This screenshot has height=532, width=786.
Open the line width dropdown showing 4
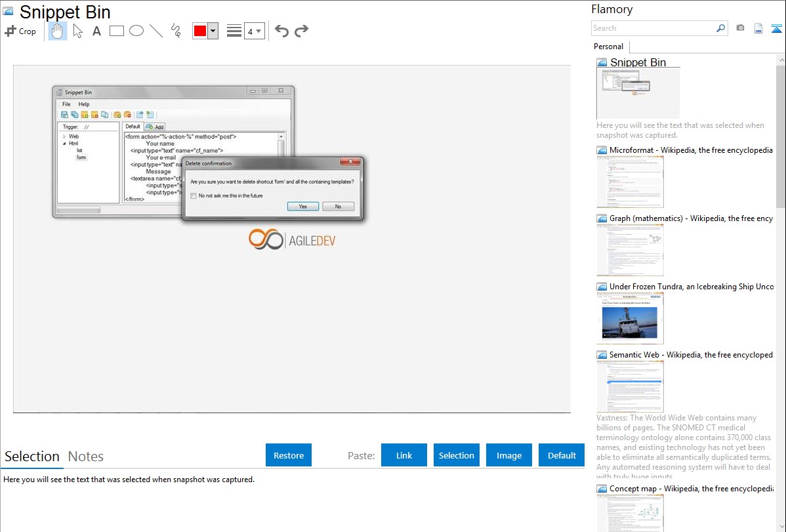coord(254,31)
